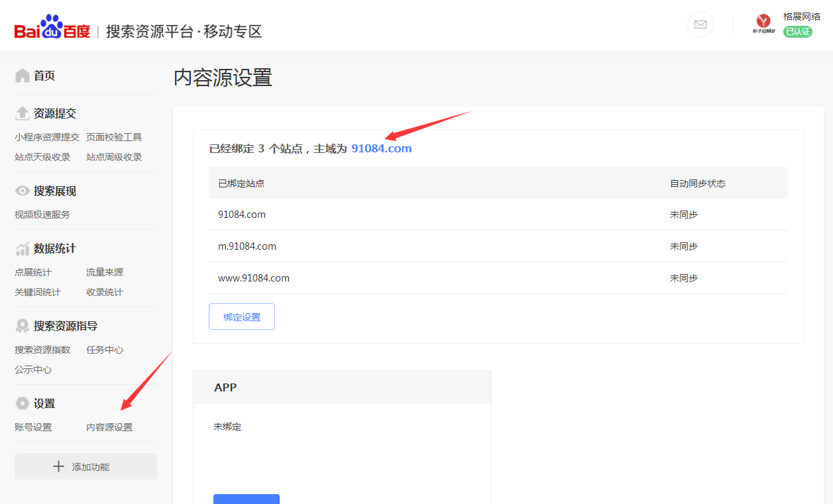Select 内容源设置 in the sidebar
833x504 pixels.
109,427
